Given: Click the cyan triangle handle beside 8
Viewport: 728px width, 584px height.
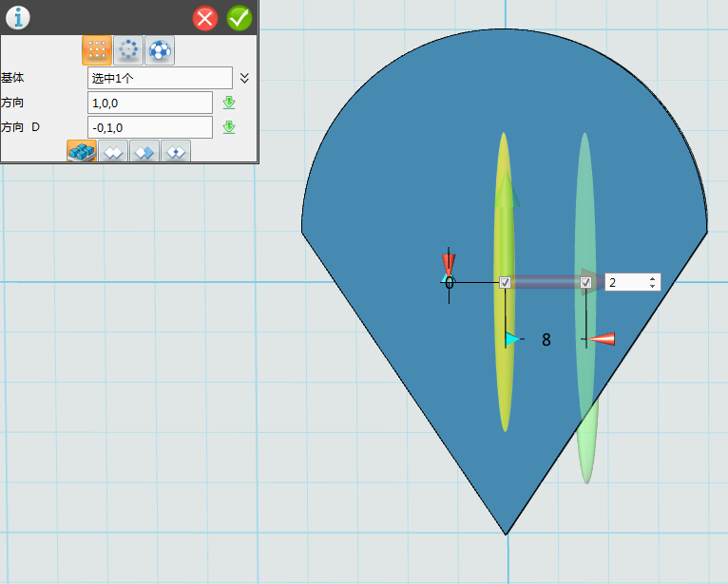Looking at the screenshot, I should (x=512, y=339).
